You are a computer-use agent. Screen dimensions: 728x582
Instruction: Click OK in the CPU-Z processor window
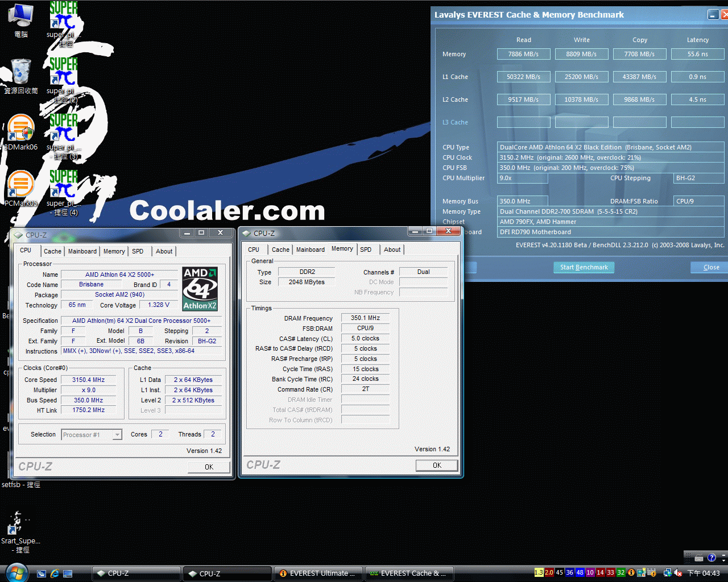[x=209, y=467]
